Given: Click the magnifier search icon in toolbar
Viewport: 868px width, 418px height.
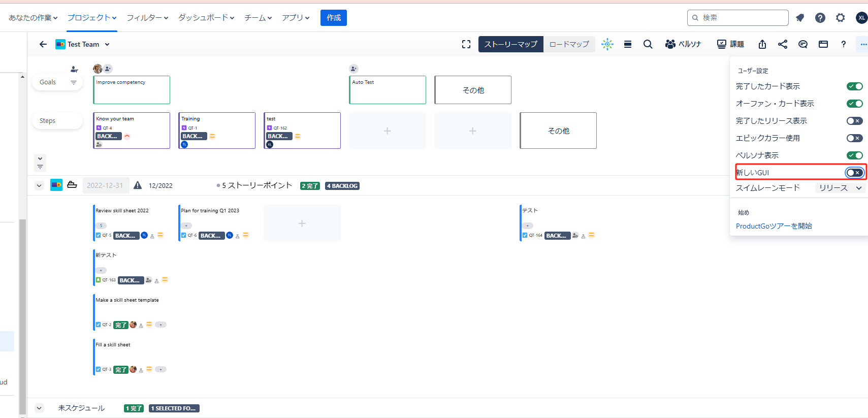Looking at the screenshot, I should pos(648,44).
